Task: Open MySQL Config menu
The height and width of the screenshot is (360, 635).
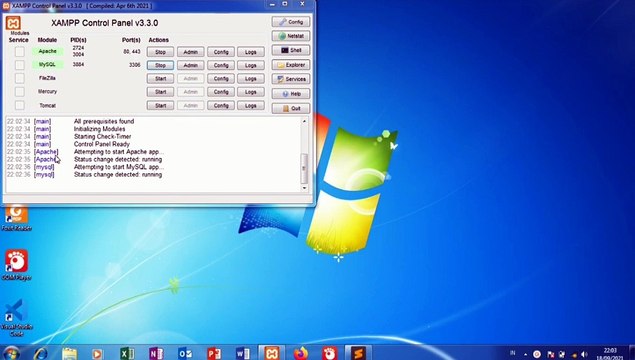Action: click(x=221, y=65)
